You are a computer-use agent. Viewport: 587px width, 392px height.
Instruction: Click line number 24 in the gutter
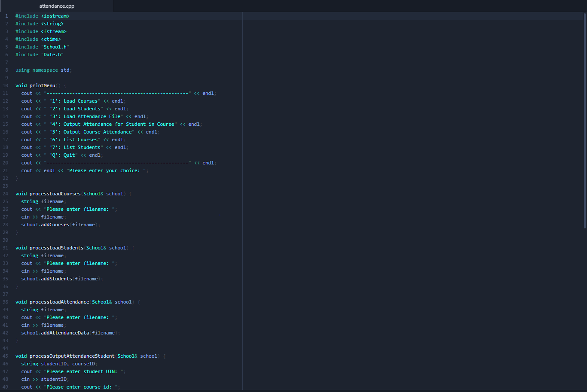click(5, 194)
